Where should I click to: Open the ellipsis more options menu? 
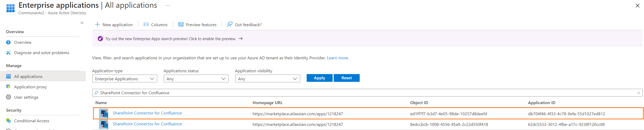click(167, 5)
